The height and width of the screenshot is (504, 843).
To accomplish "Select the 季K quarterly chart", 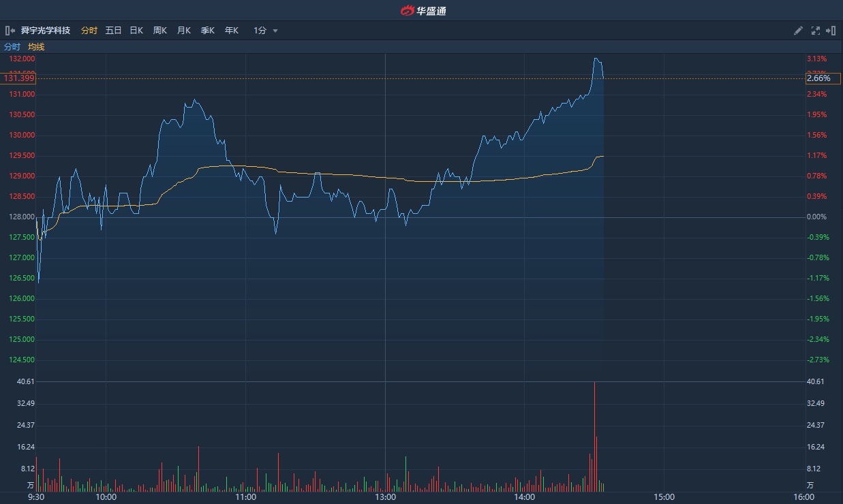I will tap(208, 31).
